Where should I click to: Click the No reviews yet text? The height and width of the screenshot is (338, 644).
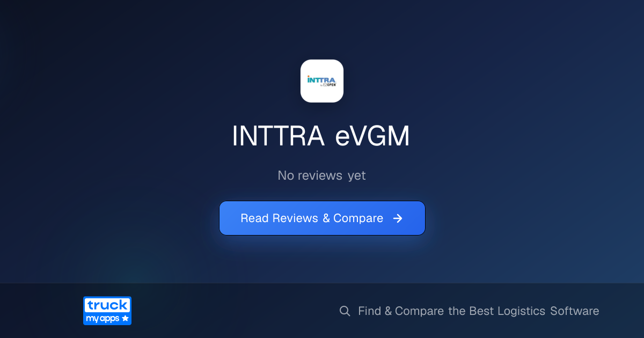click(x=321, y=175)
